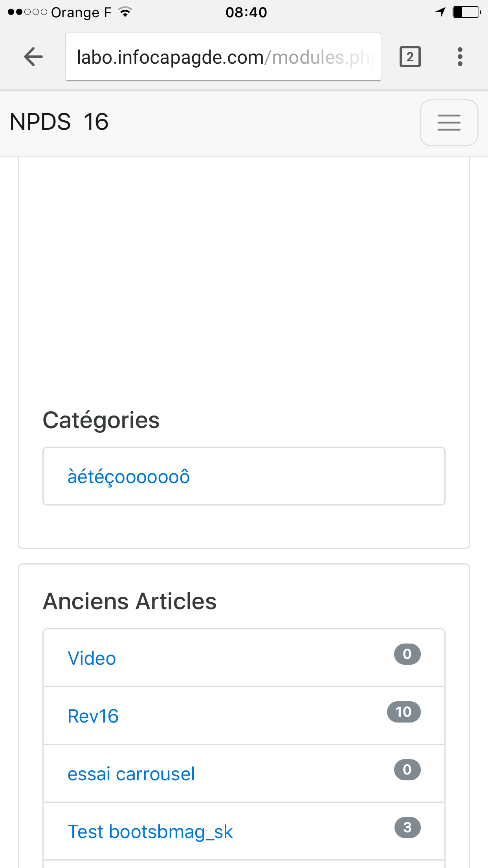The image size is (488, 868).
Task: Tap the location services arrow icon
Action: pos(440,12)
